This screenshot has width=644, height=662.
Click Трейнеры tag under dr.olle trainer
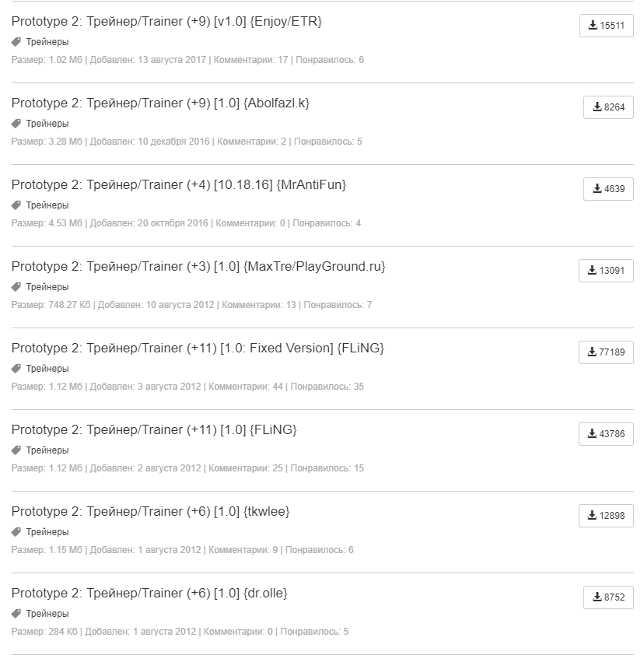[40, 614]
